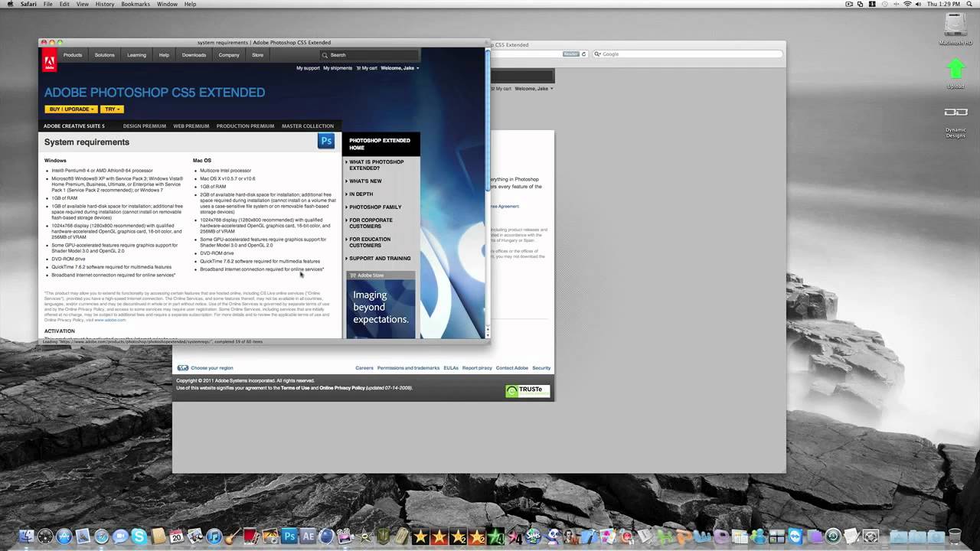Viewport: 980px width, 551px height.
Task: Click the blue Ps Photoshop badge icon
Action: (x=326, y=141)
